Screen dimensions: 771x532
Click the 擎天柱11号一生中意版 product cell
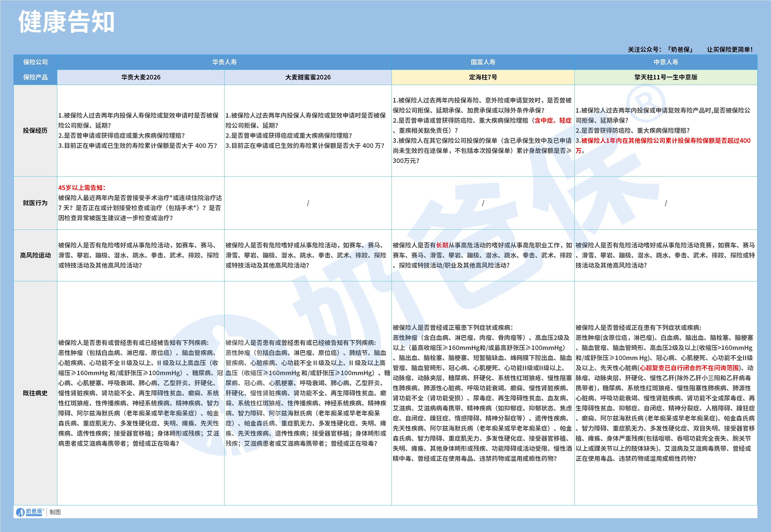(x=666, y=77)
